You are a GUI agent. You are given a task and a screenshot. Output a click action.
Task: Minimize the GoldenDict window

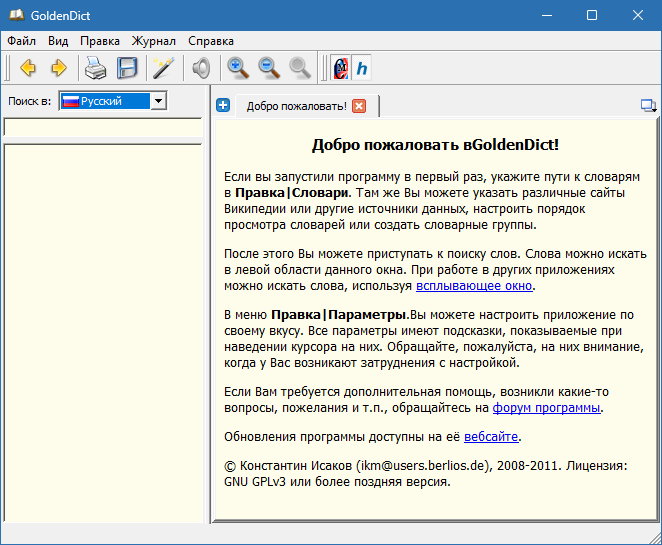(x=547, y=15)
